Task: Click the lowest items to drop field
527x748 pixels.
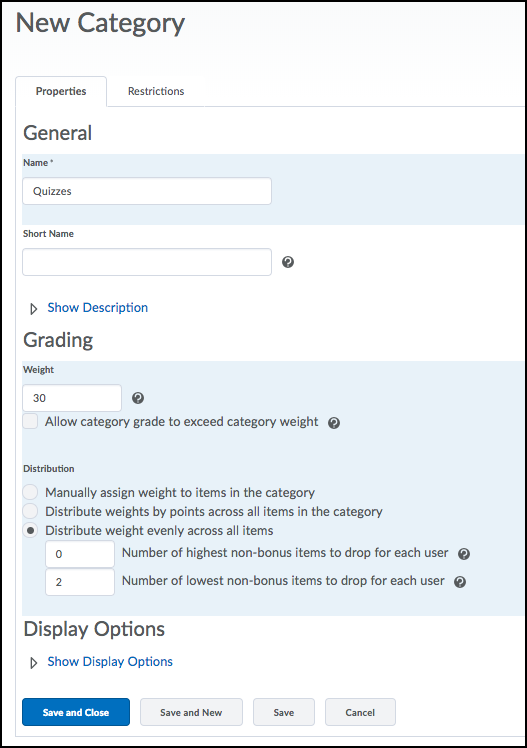Action: 80,582
